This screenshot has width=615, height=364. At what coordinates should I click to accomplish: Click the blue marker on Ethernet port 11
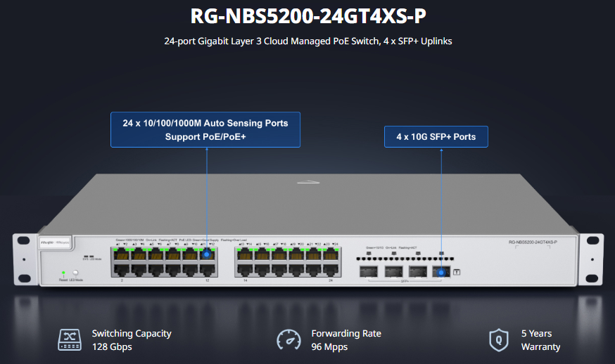tap(207, 254)
